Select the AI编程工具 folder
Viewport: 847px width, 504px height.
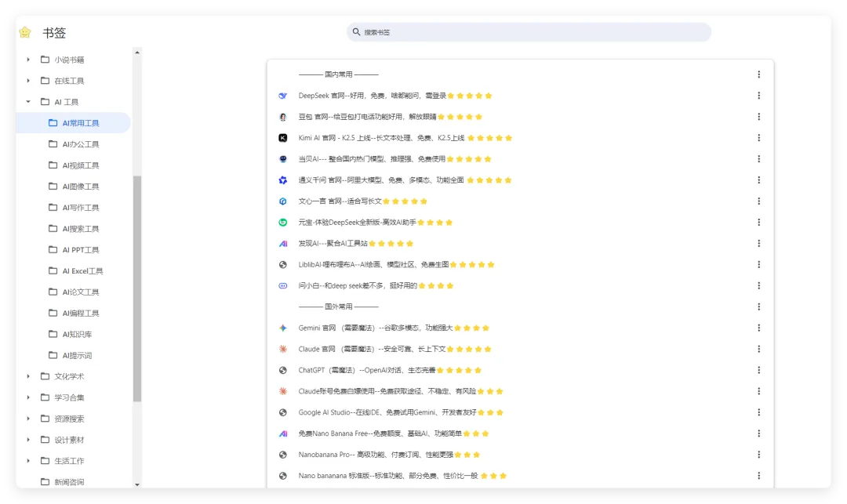point(74,313)
